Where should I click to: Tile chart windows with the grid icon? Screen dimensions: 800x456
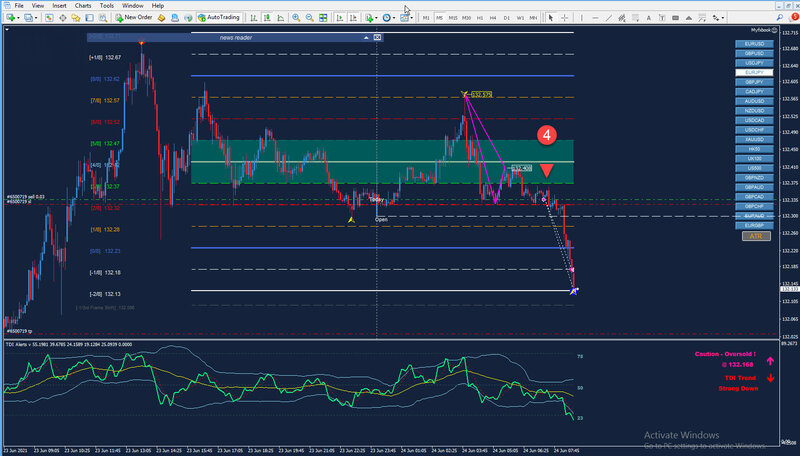[x=323, y=18]
